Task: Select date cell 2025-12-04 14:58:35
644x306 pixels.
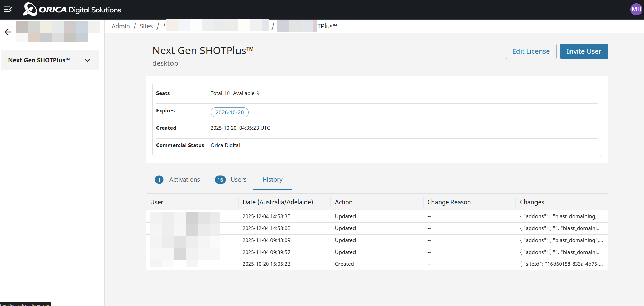Action: (266, 216)
